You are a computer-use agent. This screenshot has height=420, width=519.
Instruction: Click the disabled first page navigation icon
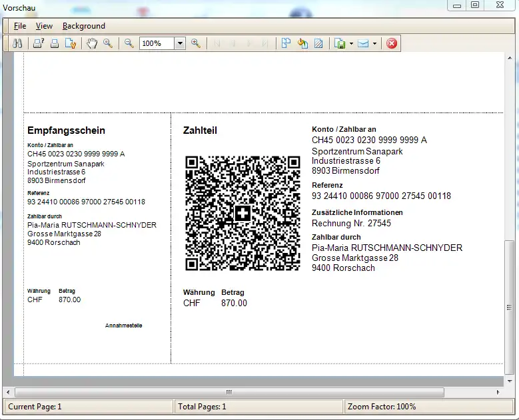coord(217,43)
